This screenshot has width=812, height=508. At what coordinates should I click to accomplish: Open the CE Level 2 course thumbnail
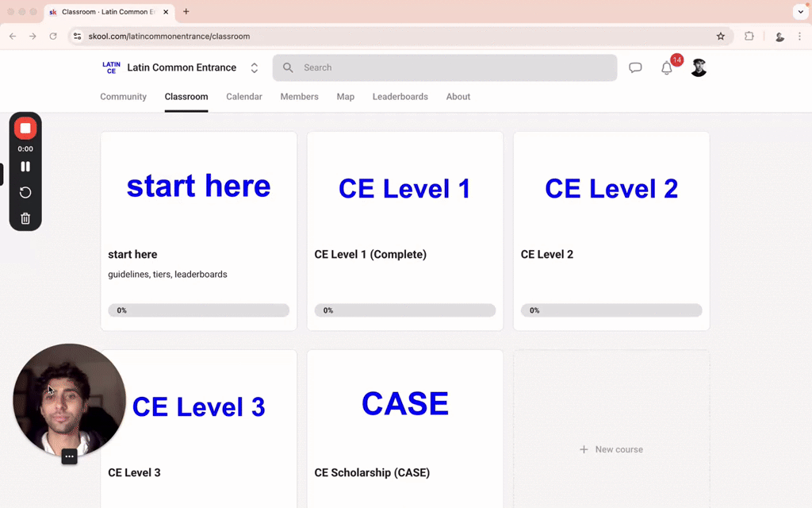(x=611, y=186)
